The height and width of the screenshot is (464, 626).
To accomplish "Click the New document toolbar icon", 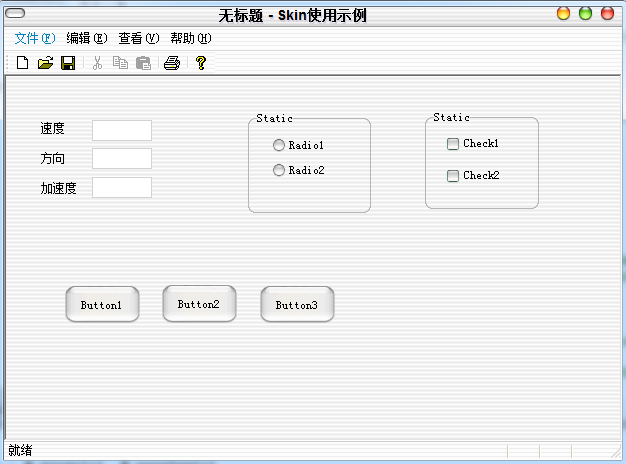I will pos(22,63).
